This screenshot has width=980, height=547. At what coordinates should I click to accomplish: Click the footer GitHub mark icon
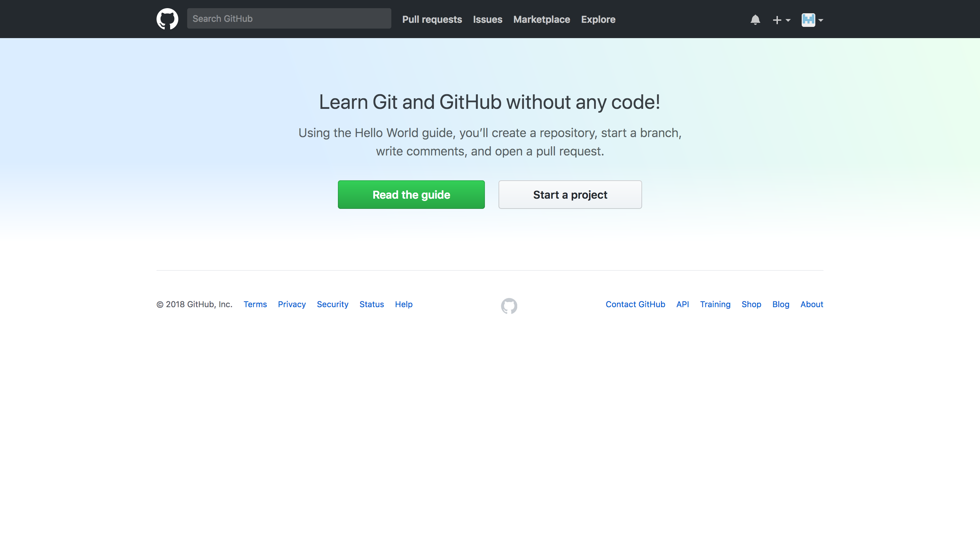[509, 305]
